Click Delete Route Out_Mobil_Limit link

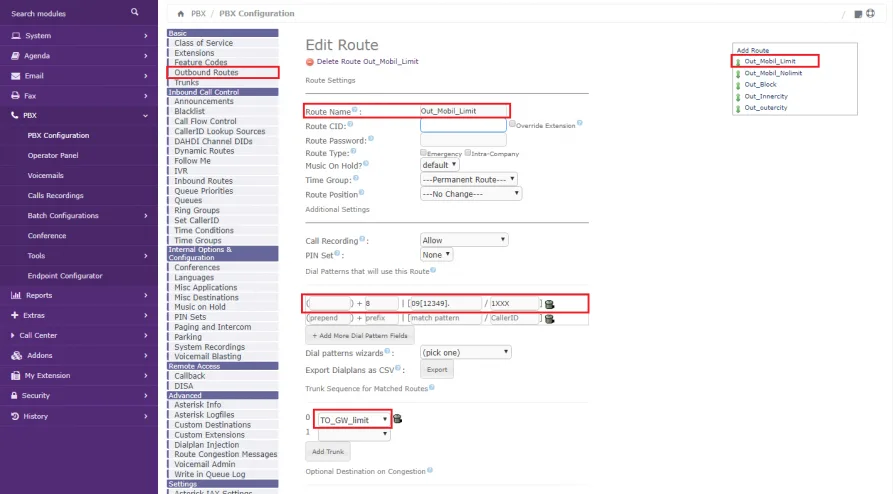click(367, 62)
